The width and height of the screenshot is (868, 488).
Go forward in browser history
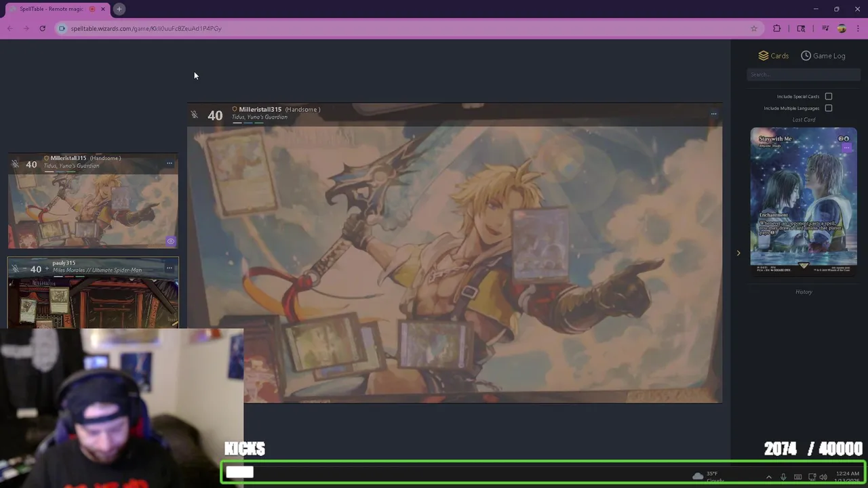tap(26, 28)
